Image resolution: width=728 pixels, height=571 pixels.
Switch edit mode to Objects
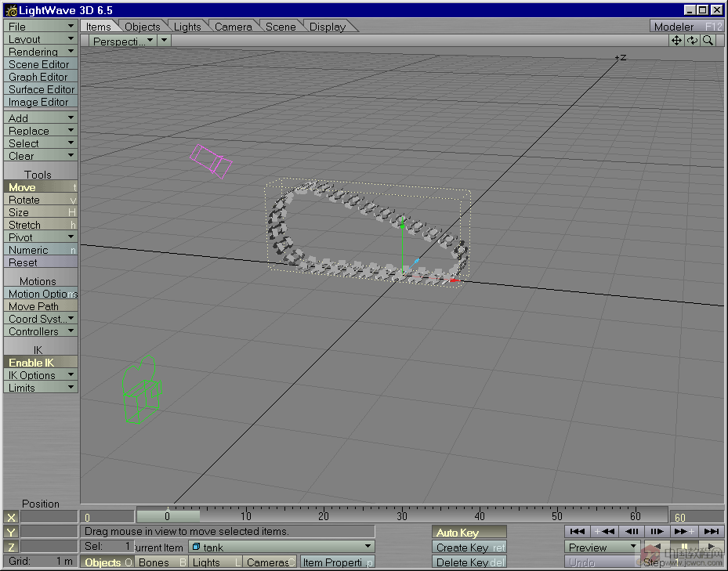point(107,562)
